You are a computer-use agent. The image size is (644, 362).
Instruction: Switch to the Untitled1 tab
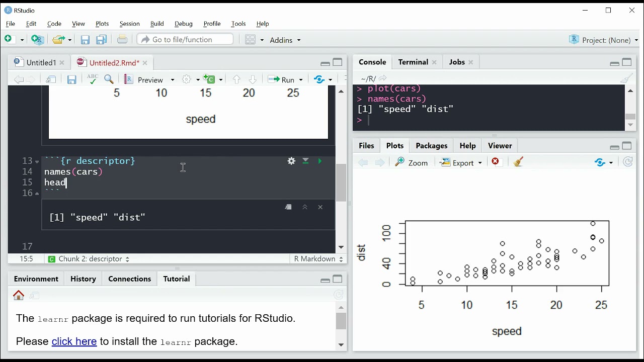click(41, 63)
